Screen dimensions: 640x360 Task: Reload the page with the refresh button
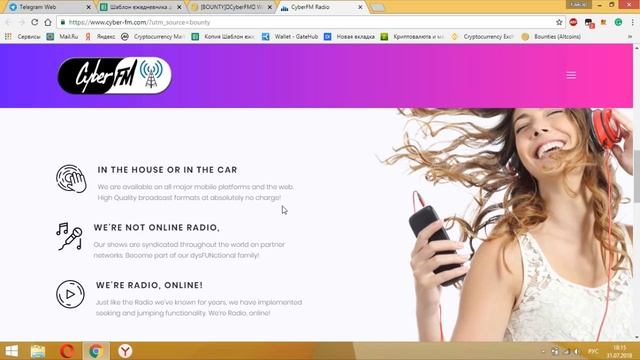(35, 22)
